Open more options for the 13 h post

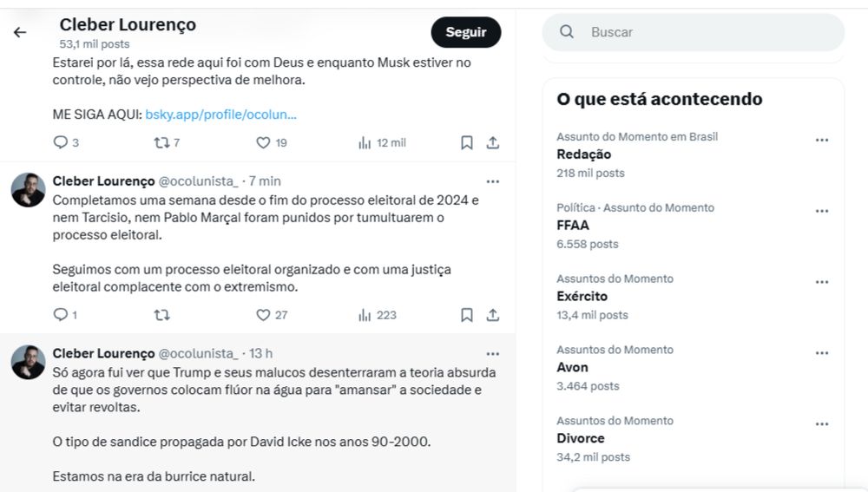click(x=493, y=354)
